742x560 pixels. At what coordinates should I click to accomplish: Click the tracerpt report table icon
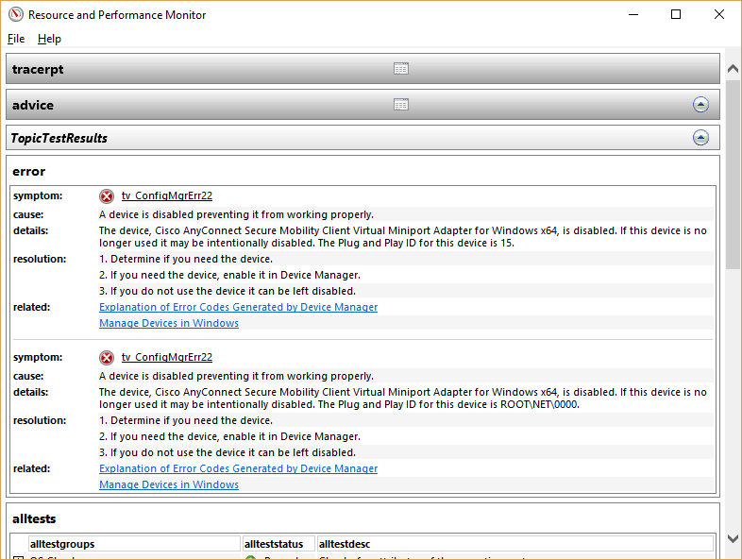[400, 69]
